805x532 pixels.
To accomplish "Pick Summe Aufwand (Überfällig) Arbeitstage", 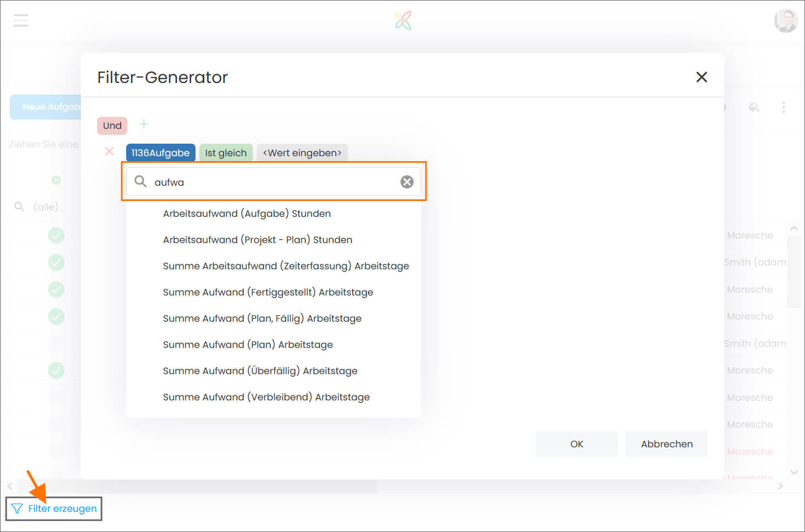I will tap(260, 371).
